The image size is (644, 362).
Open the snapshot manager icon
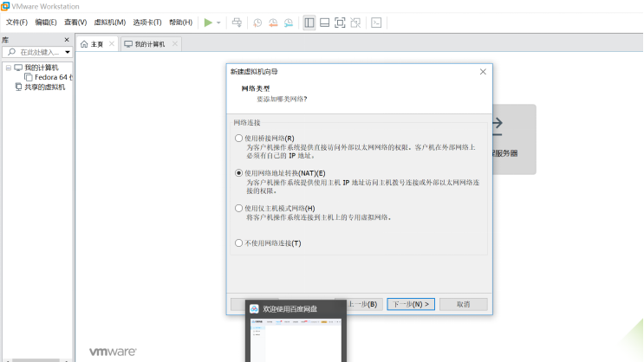pos(289,23)
